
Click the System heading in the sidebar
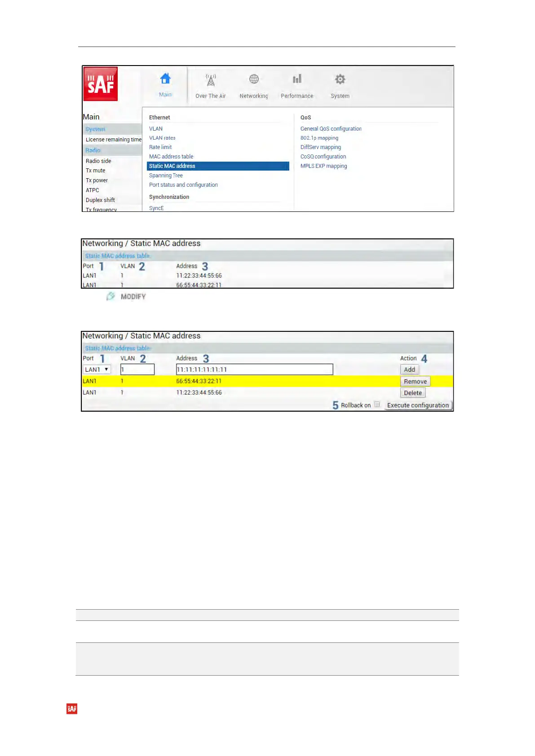95,129
